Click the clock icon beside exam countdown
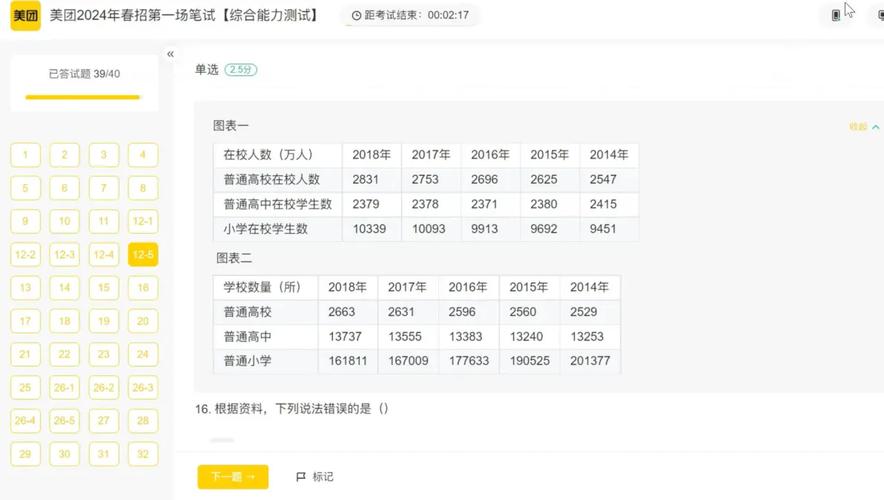The image size is (884, 500). click(x=356, y=15)
